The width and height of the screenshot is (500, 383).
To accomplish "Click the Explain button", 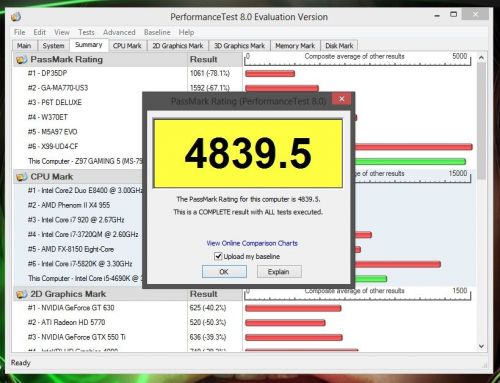I will (279, 272).
